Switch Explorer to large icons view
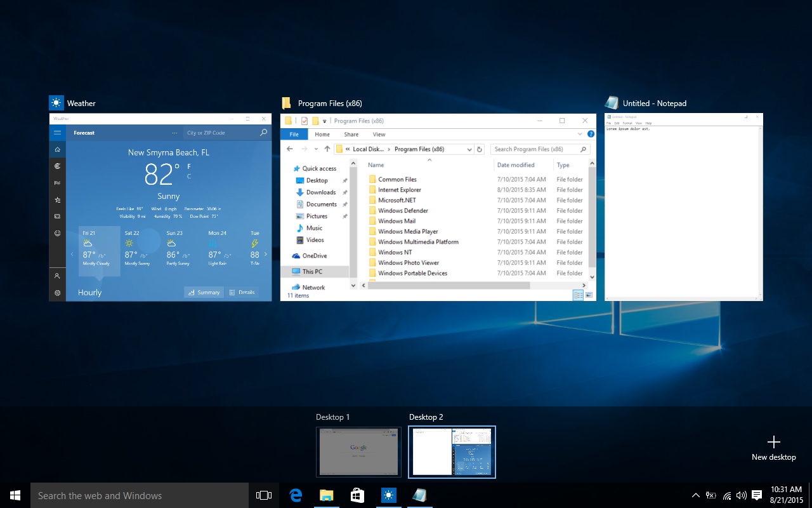 coord(589,295)
